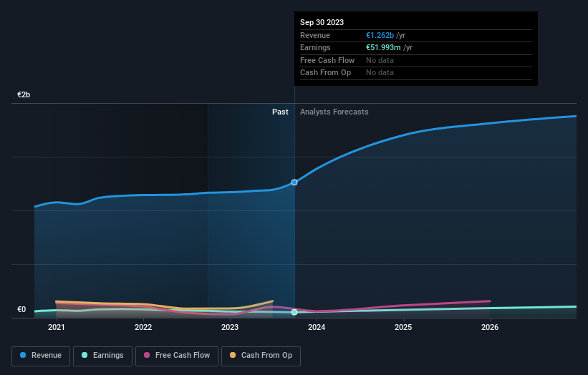Select the revenue data point at Sep 2023
588x375 pixels.
pyautogui.click(x=294, y=182)
